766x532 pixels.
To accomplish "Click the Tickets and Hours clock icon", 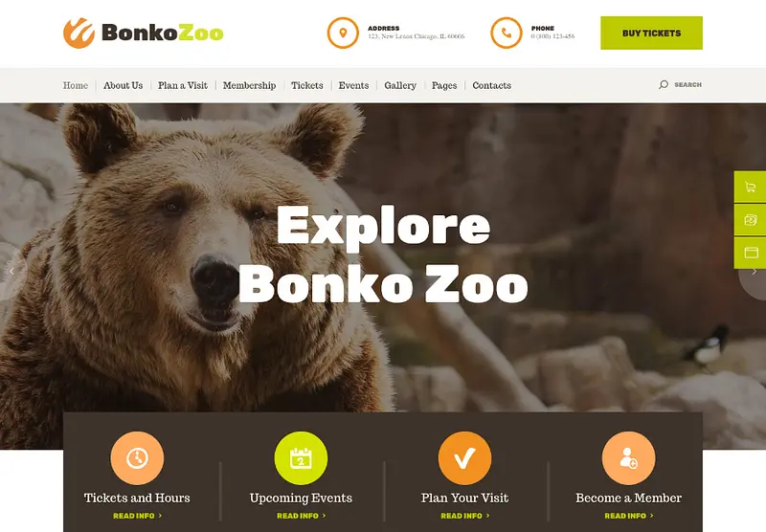I will [x=137, y=457].
